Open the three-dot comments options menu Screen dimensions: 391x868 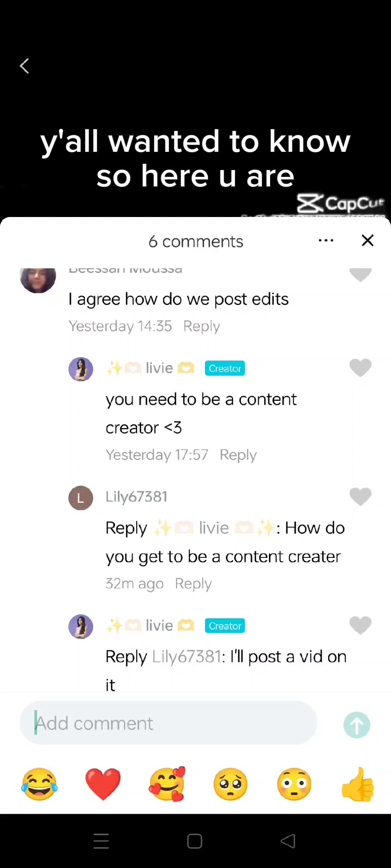coord(326,241)
